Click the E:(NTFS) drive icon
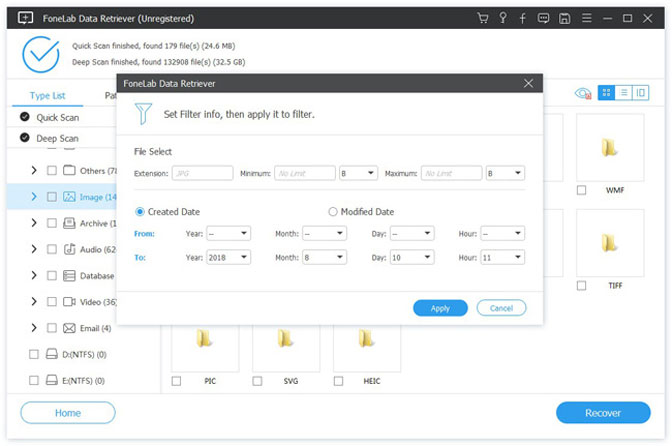 click(x=51, y=380)
